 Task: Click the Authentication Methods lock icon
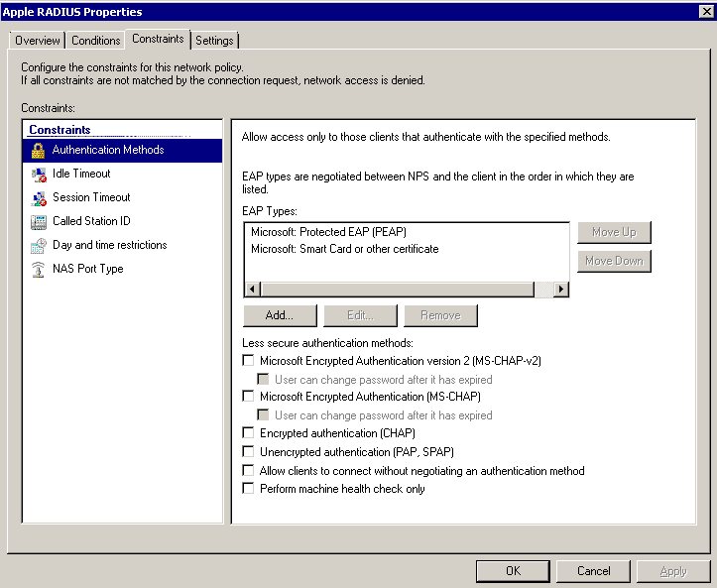(x=38, y=151)
